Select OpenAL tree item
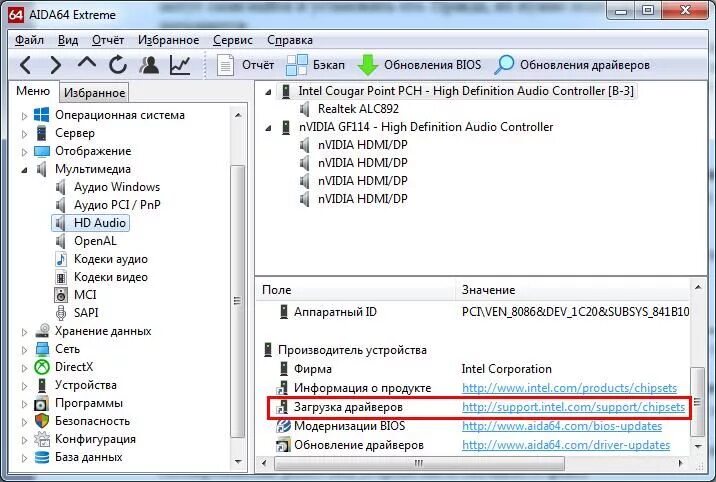The width and height of the screenshot is (716, 482). (95, 241)
